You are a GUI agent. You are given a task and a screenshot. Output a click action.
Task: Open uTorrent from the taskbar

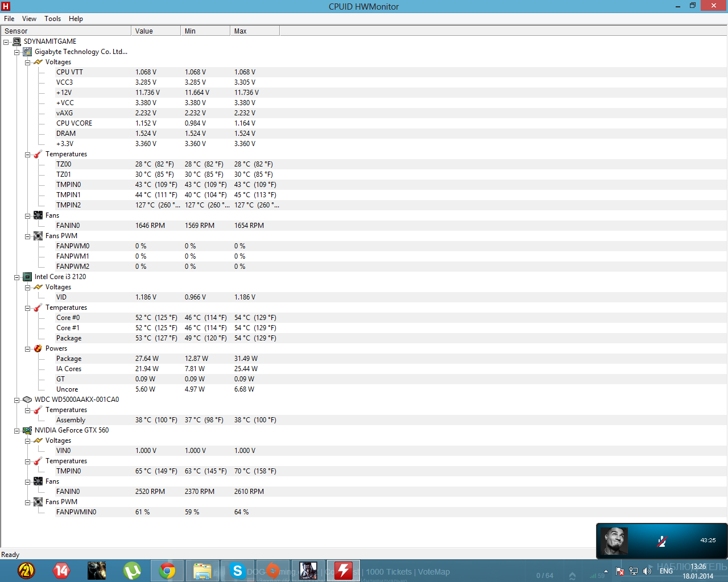(x=132, y=571)
